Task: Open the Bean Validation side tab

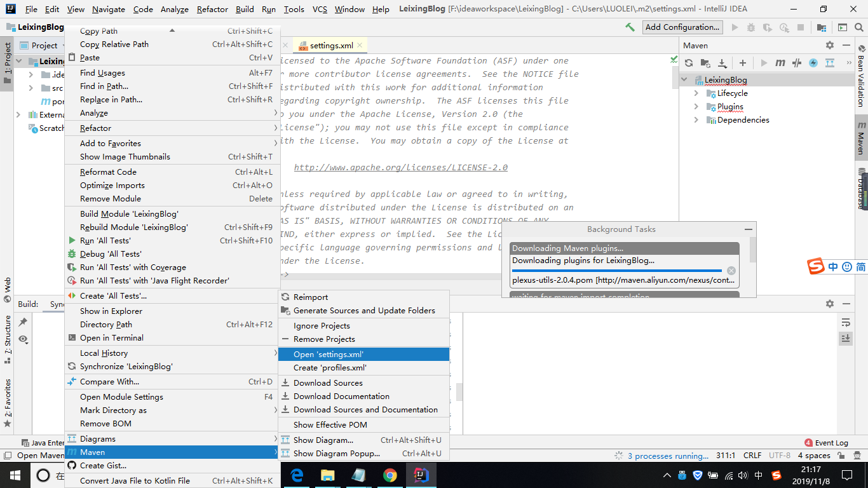Action: tap(861, 77)
